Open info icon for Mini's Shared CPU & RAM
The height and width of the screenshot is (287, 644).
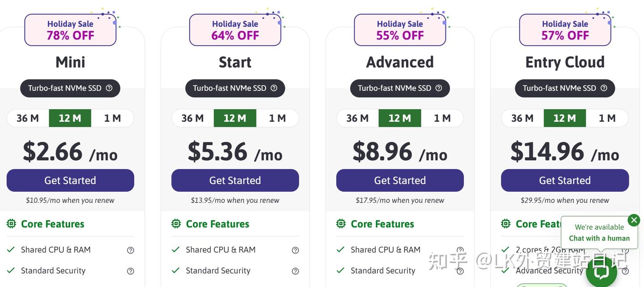[131, 250]
